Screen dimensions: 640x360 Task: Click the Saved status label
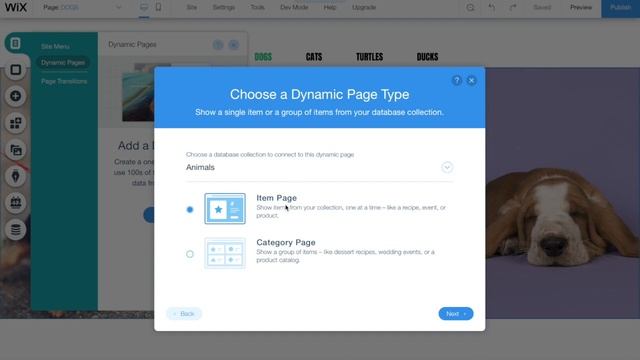[542, 7]
